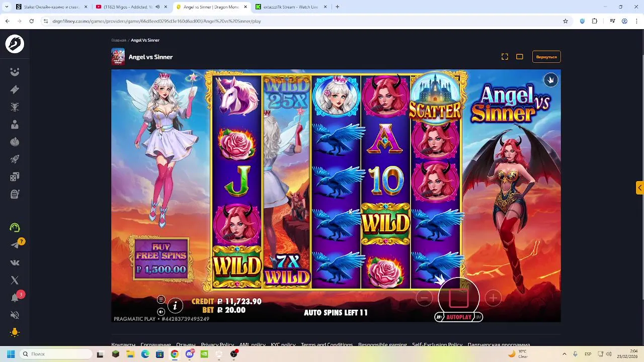Image resolution: width=644 pixels, height=362 pixels.
Task: Go to Главная breadcrumb link
Action: 119,40
